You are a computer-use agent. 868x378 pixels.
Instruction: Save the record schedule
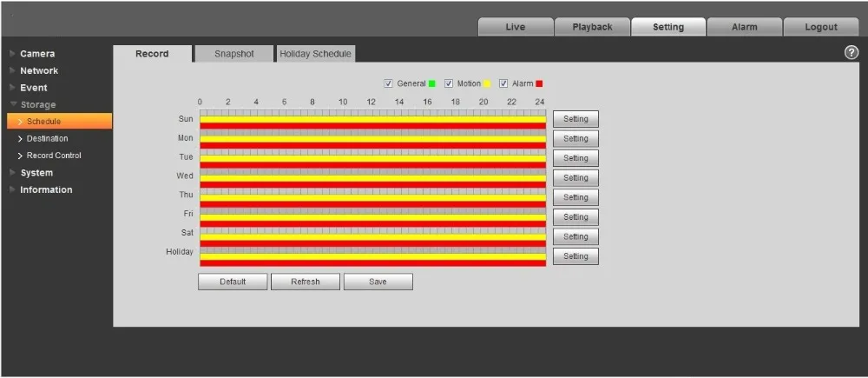378,282
